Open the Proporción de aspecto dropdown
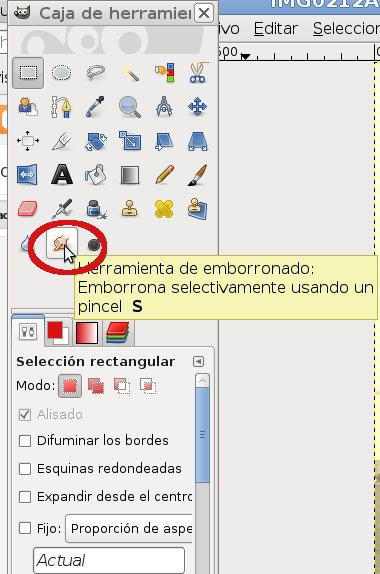380x574 pixels. point(129,529)
